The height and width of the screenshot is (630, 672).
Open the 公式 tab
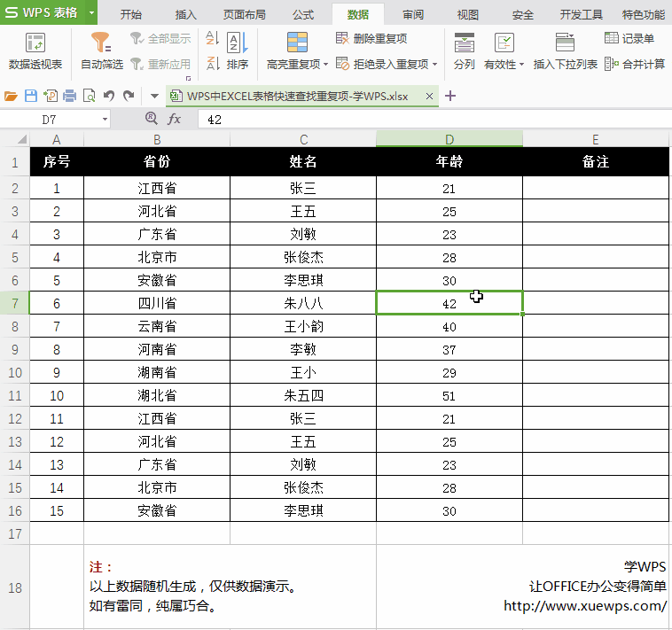[303, 14]
